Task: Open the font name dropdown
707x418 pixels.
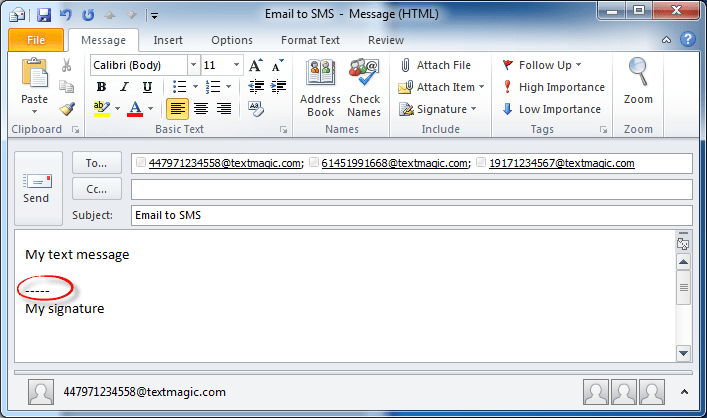Action: [x=193, y=65]
